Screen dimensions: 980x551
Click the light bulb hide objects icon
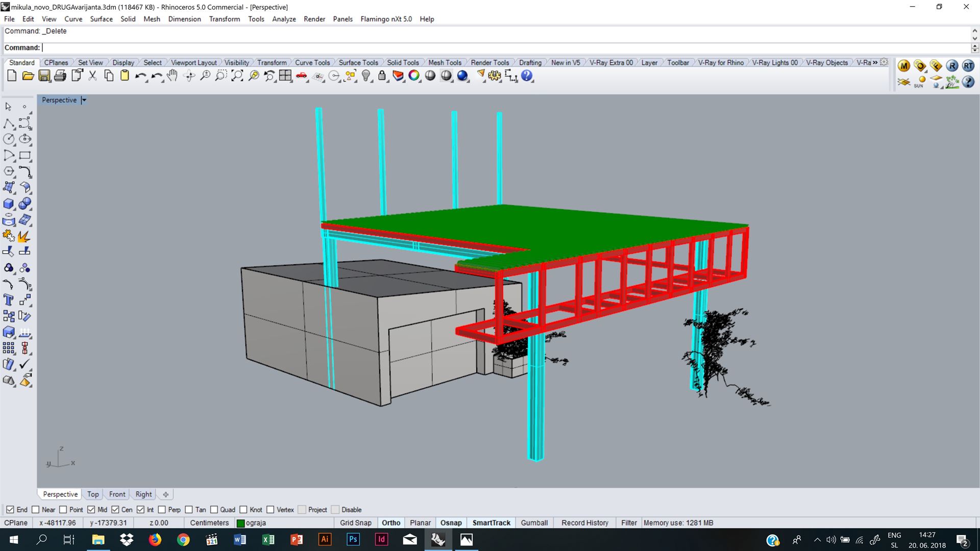pos(366,76)
